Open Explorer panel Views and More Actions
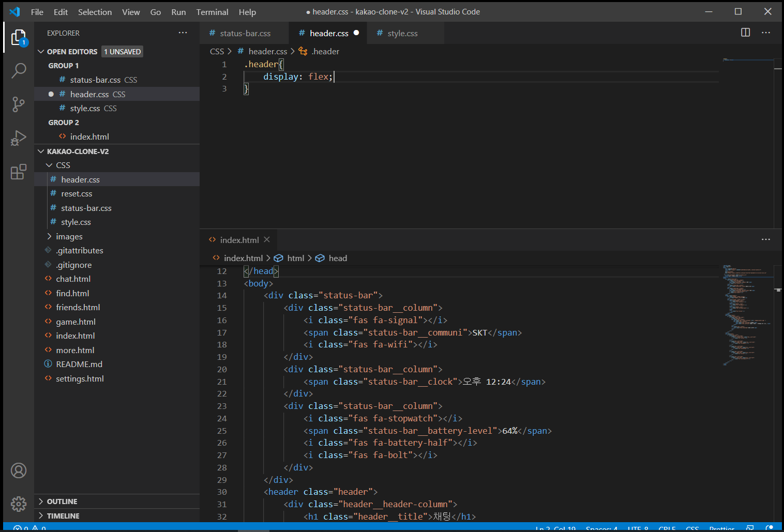This screenshot has height=532, width=784. click(183, 33)
